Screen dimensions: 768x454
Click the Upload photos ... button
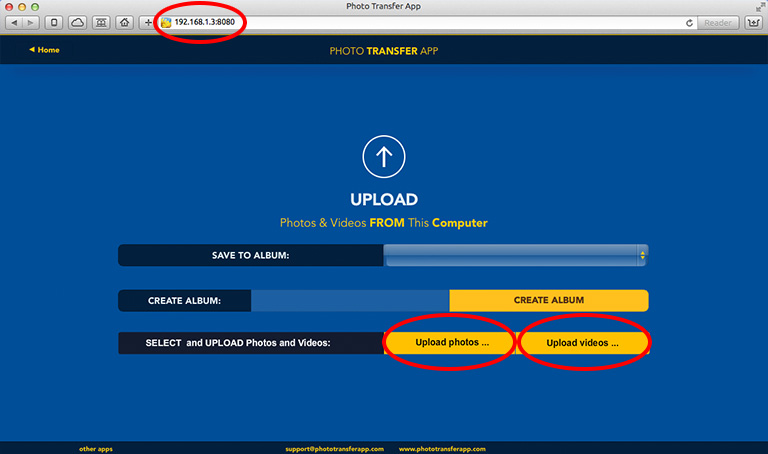tap(452, 342)
